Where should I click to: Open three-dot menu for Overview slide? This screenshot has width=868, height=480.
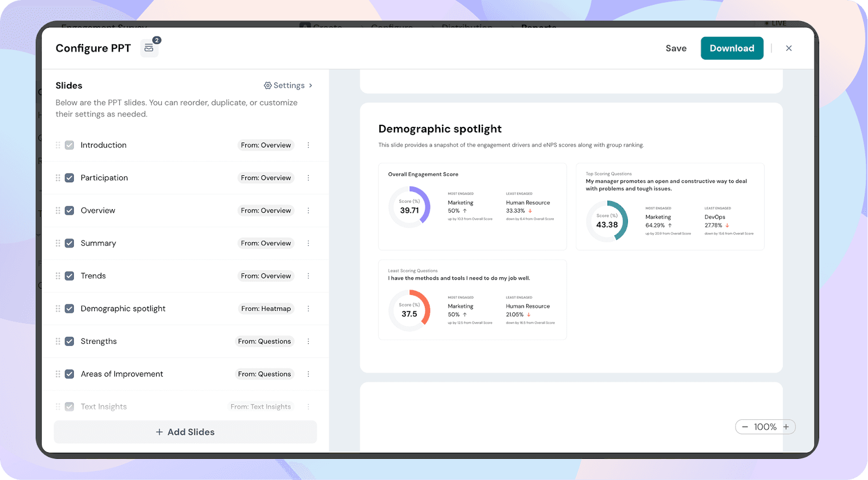click(308, 210)
